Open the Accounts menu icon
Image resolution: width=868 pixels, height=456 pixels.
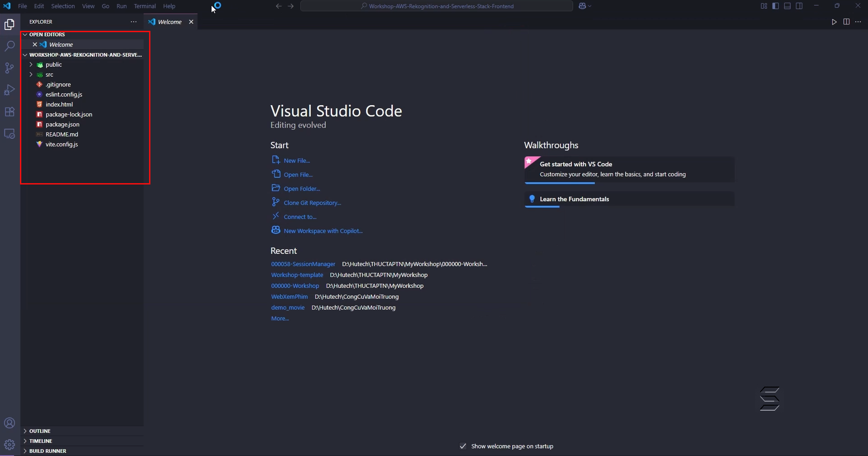[10, 423]
